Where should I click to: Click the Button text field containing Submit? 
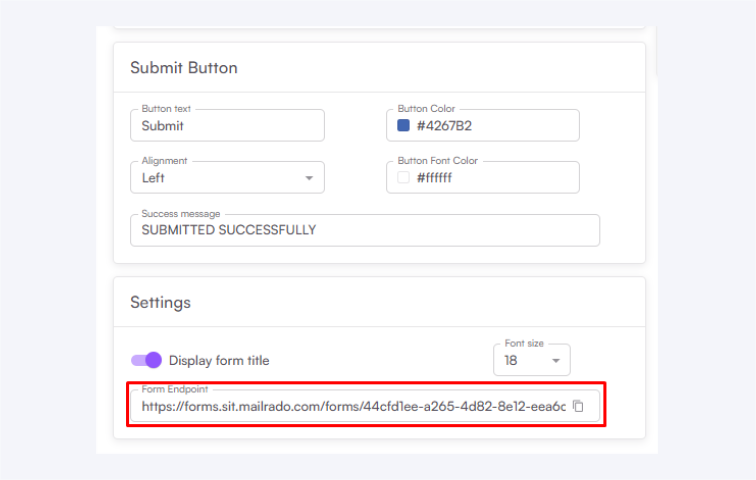point(227,126)
